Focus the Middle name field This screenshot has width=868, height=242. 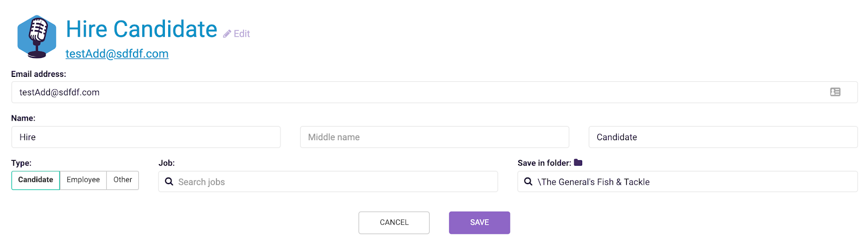(435, 138)
